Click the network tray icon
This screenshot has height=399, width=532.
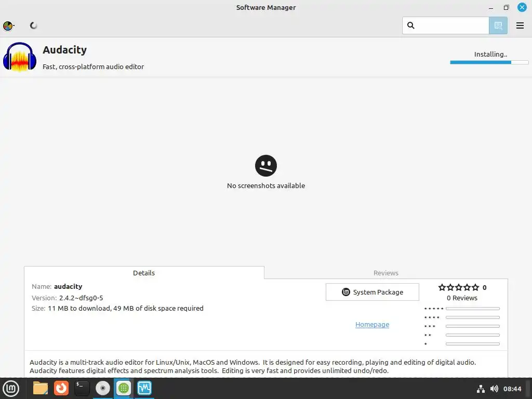(481, 389)
